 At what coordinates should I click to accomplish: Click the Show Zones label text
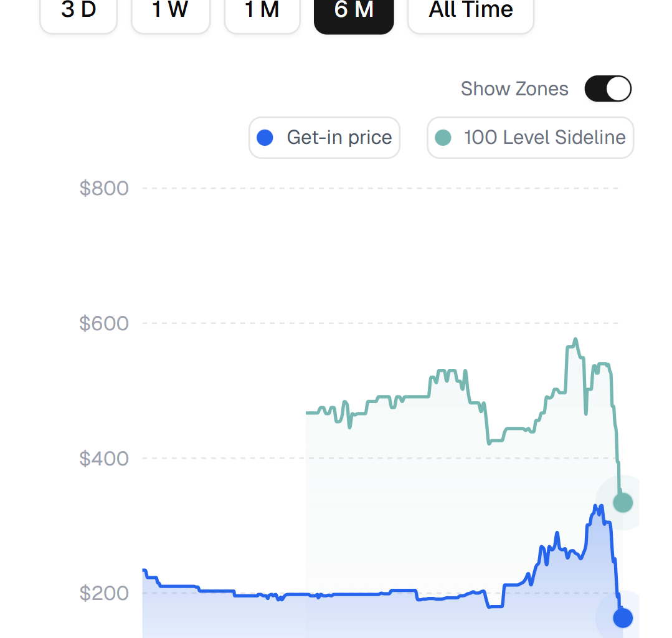(x=514, y=89)
